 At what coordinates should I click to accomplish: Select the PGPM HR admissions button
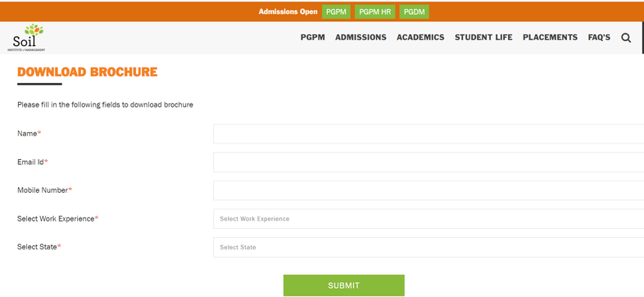(x=375, y=12)
